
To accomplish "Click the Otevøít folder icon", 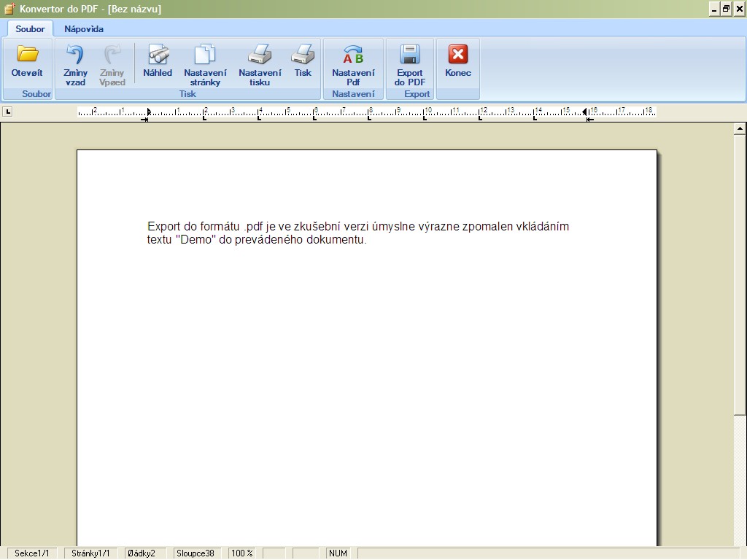I will pyautogui.click(x=27, y=55).
